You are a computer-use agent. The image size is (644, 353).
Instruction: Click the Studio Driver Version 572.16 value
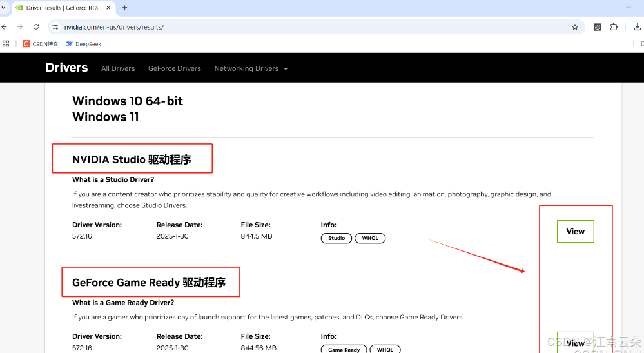tap(82, 236)
